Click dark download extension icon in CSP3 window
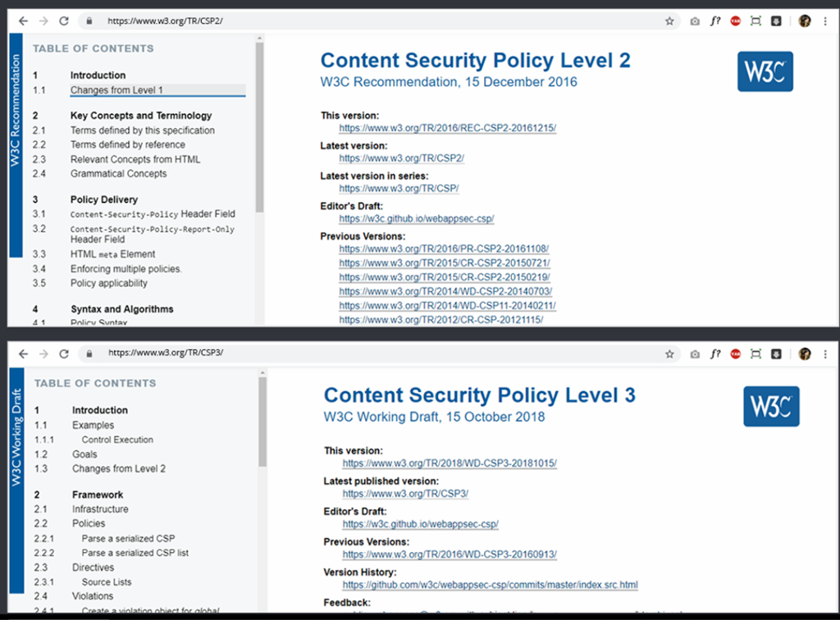 [x=776, y=354]
